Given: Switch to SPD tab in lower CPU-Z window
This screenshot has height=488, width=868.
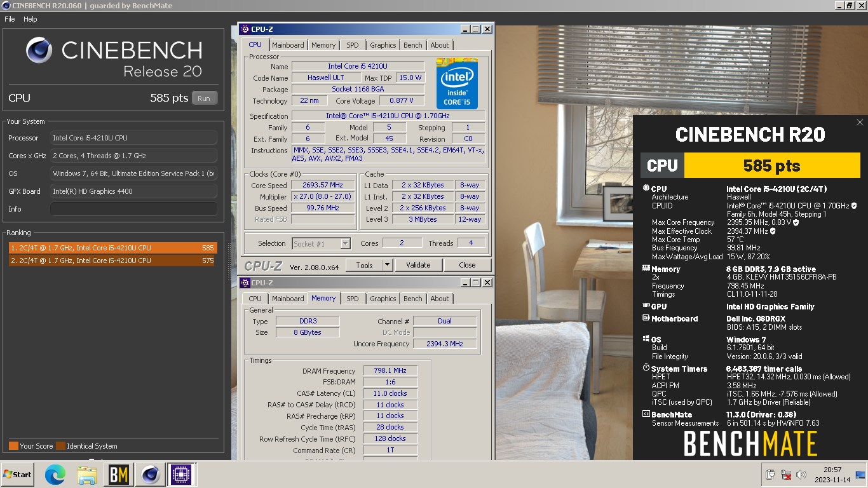Looking at the screenshot, I should coord(353,299).
